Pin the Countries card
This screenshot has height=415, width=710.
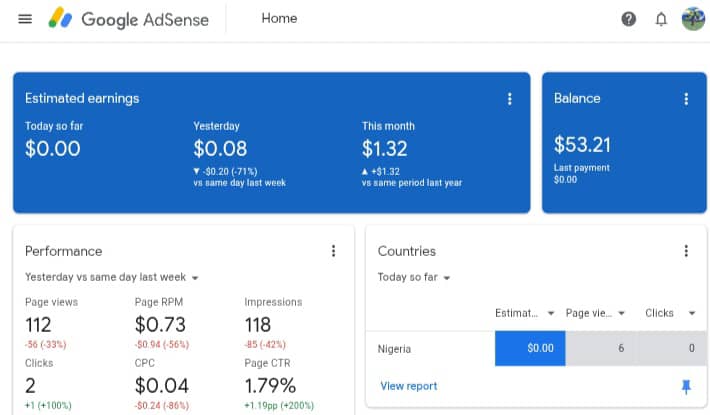[x=686, y=386]
